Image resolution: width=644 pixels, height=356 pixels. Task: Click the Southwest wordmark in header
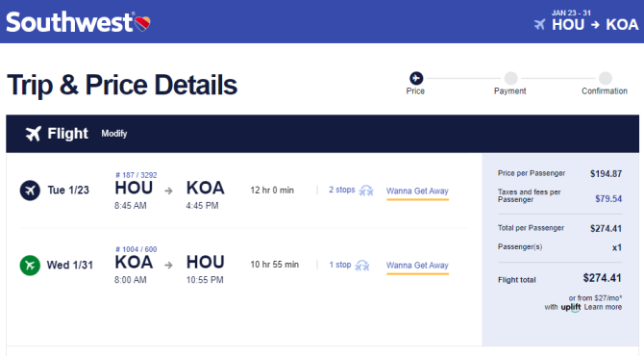point(70,22)
